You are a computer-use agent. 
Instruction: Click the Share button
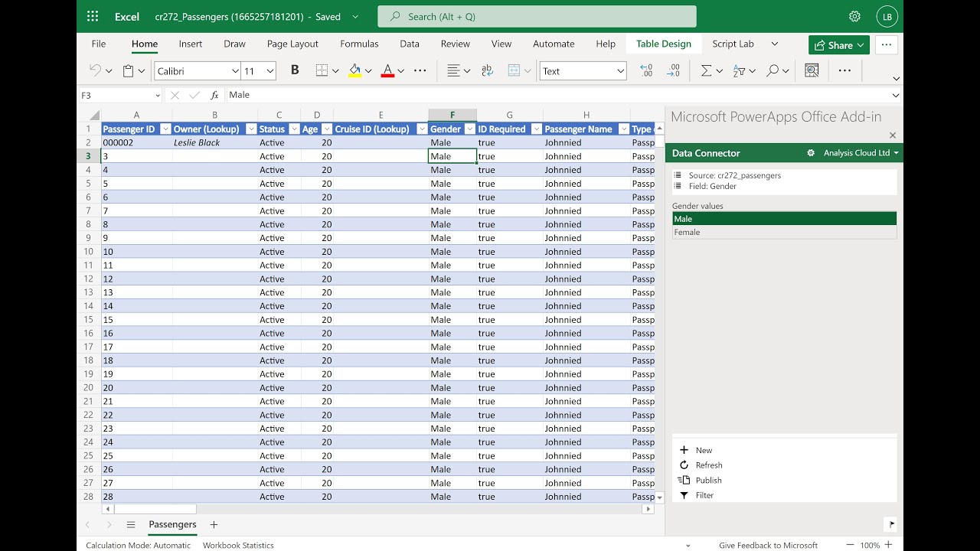[839, 45]
